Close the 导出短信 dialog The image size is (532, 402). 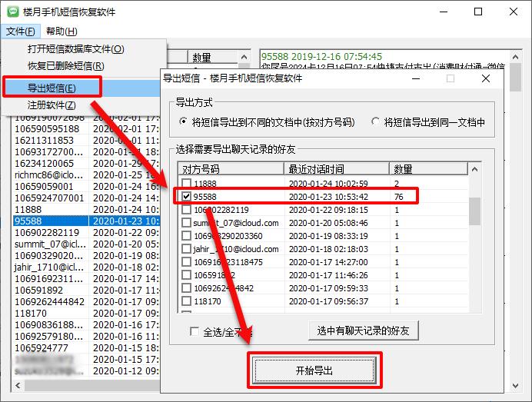tap(486, 78)
